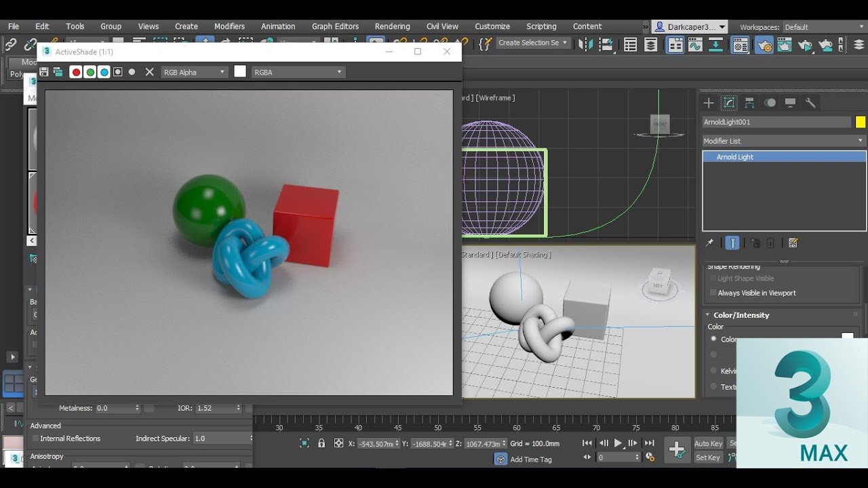
Task: Click the Play Animation button
Action: coord(618,443)
